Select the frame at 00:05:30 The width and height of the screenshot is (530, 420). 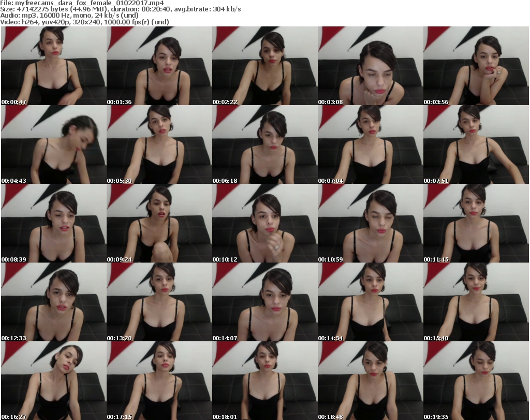coord(159,144)
